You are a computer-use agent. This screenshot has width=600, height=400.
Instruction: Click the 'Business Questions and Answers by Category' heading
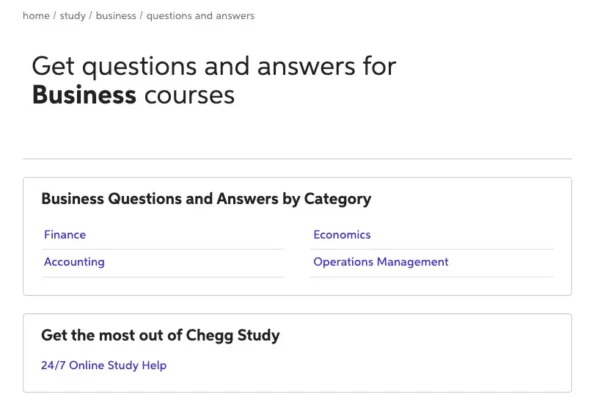(206, 199)
